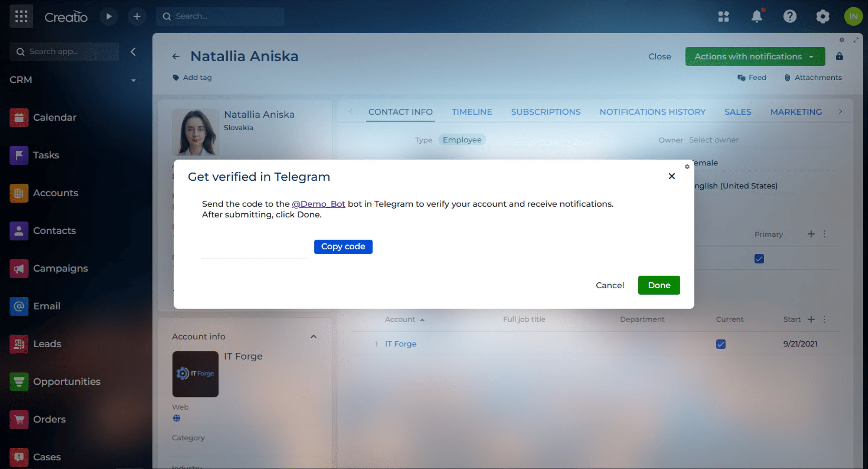
Task: Close the Telegram verification dialog
Action: 671,176
